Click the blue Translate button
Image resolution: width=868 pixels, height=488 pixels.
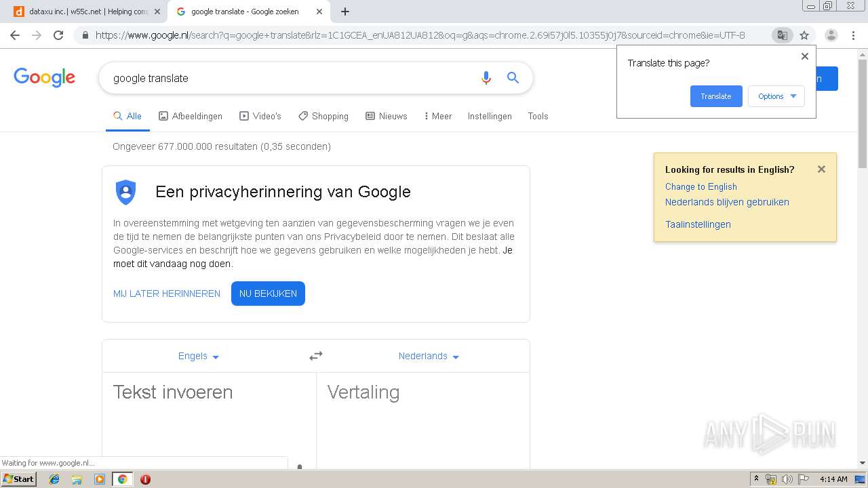pos(716,96)
